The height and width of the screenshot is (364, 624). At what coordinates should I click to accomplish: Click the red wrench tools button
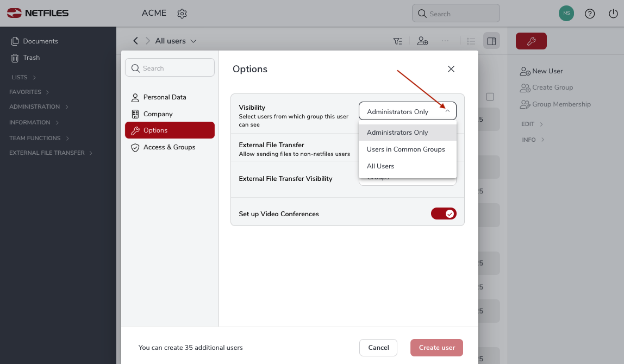(x=531, y=41)
